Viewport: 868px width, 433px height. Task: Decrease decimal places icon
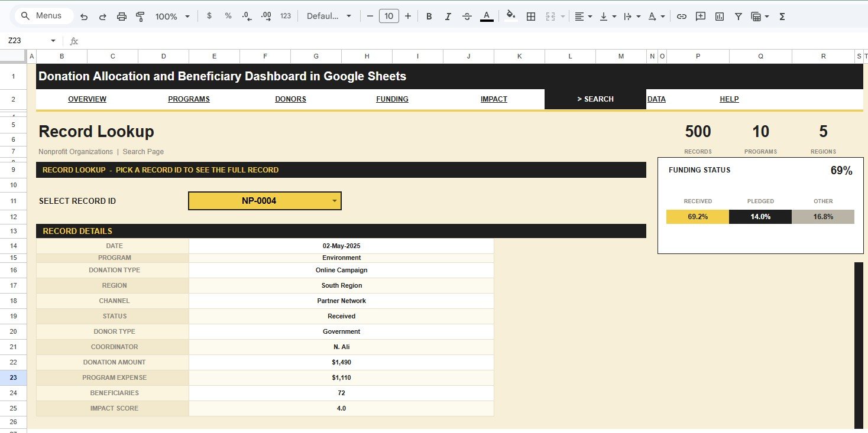click(x=247, y=16)
